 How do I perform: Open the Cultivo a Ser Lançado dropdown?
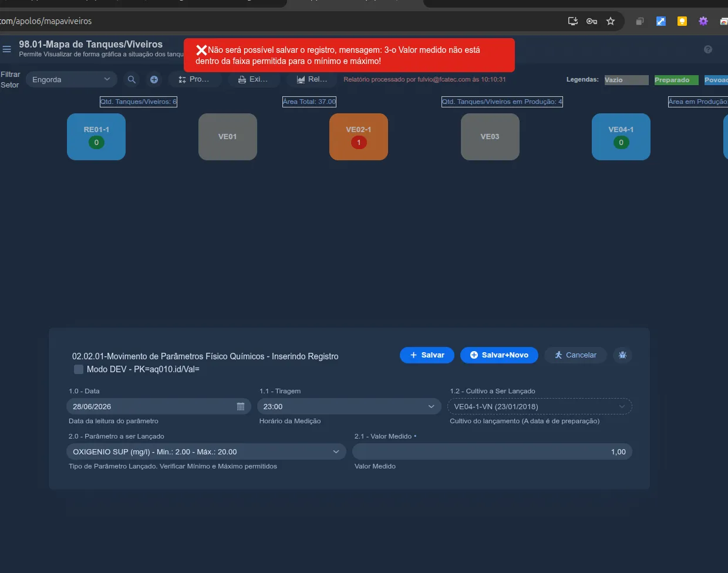[x=540, y=406]
